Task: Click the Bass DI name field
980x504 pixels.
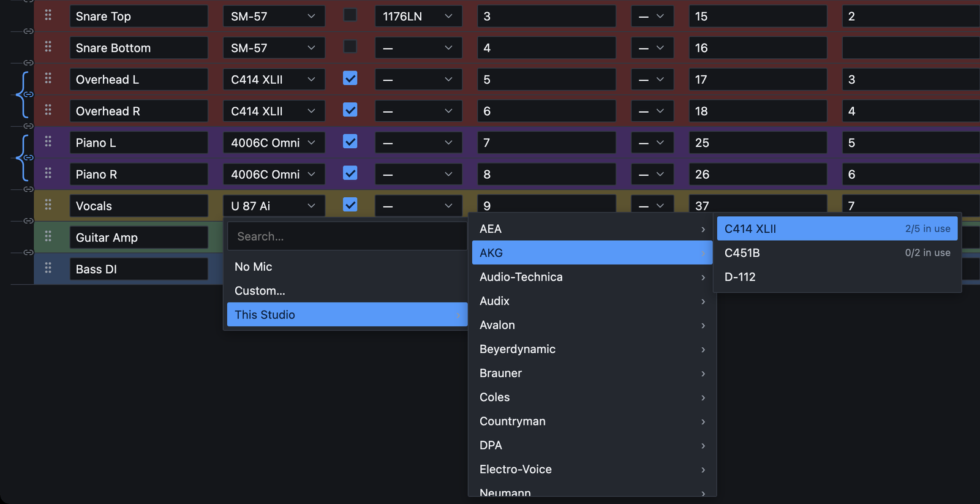Action: click(139, 269)
